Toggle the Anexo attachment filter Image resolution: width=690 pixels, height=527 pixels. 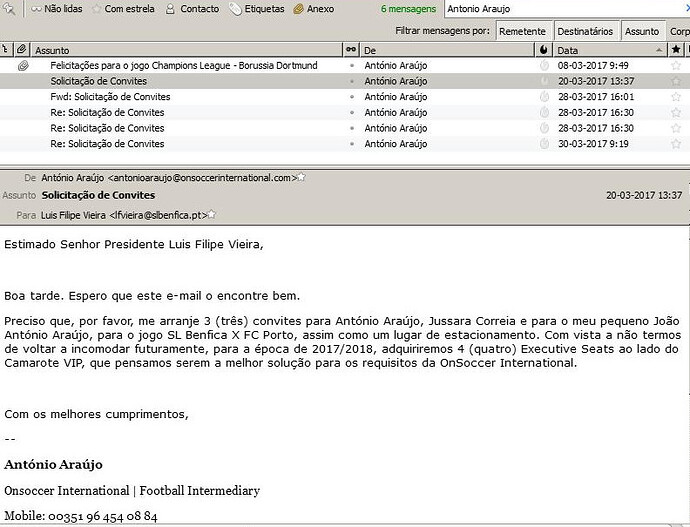314,9
